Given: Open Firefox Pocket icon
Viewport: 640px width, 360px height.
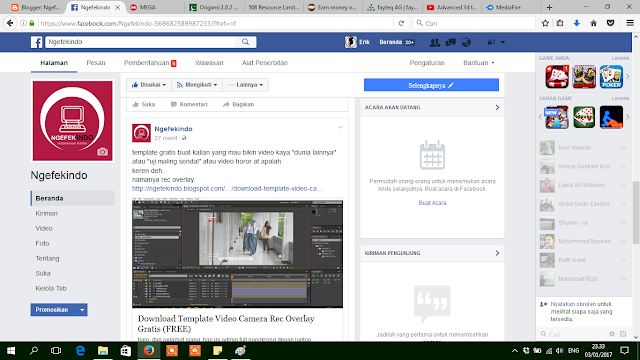Looking at the screenshot, I should point(611,23).
